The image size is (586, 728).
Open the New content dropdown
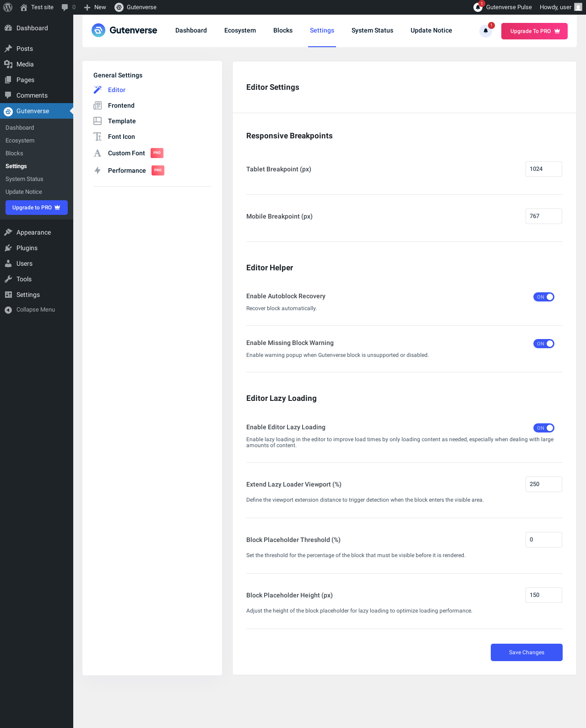point(95,7)
